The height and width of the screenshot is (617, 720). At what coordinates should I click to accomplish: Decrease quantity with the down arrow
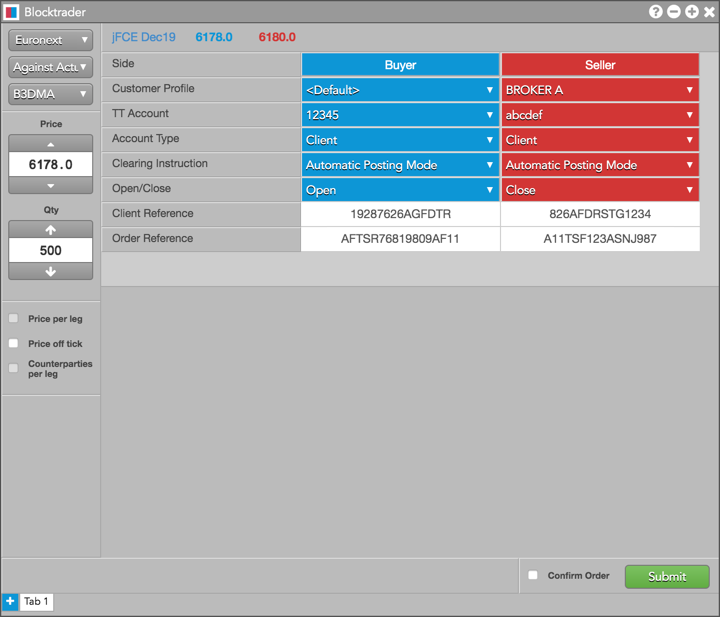51,271
